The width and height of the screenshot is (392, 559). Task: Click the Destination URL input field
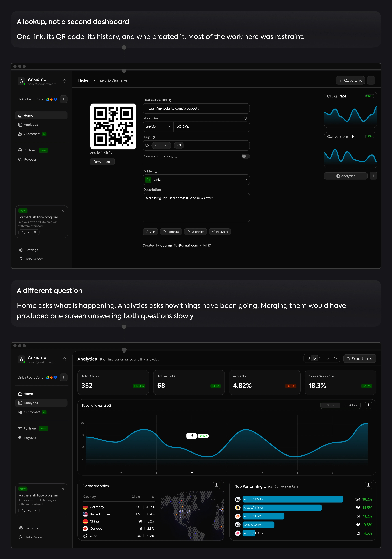click(196, 108)
